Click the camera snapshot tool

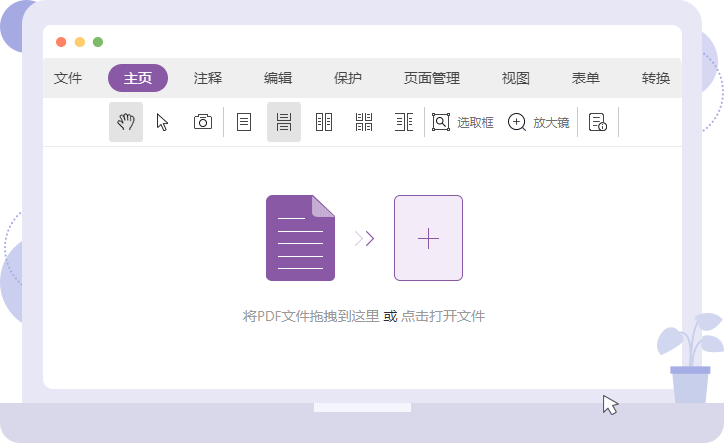[x=203, y=122]
